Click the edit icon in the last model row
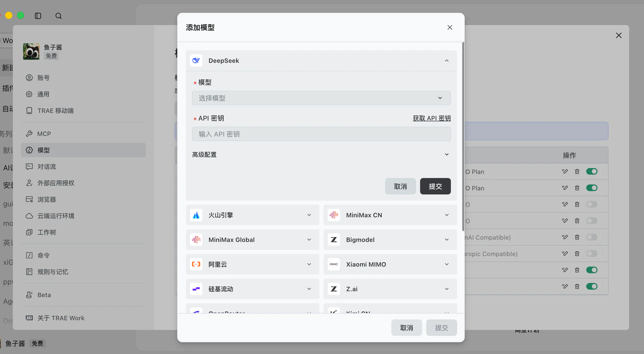The height and width of the screenshot is (354, 644). click(565, 287)
